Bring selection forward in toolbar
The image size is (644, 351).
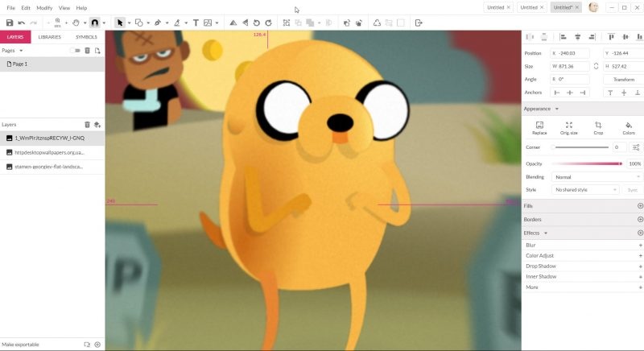coord(347,23)
